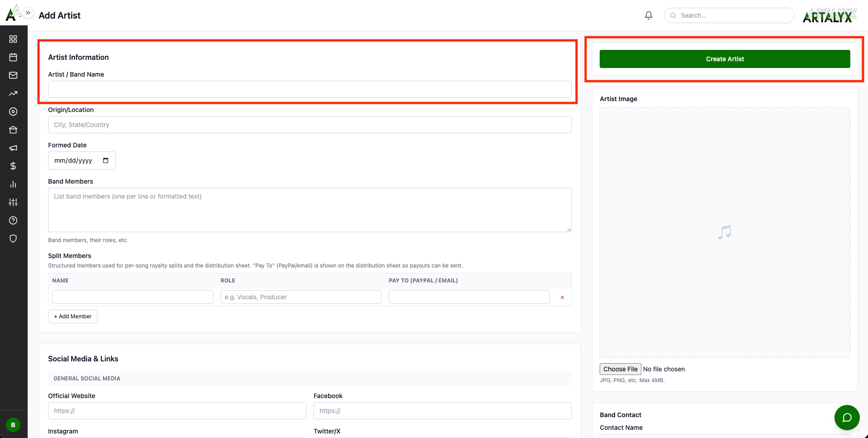Screen dimensions: 868x438
Task: Click the Artalyx logo at top left
Action: (x=13, y=13)
